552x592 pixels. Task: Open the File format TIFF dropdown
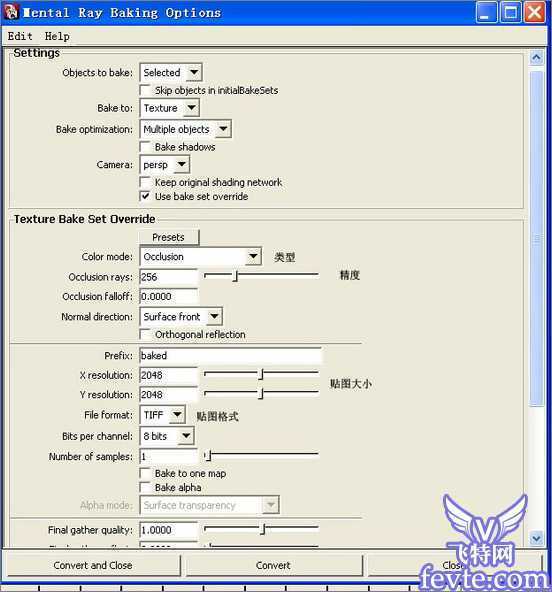162,415
